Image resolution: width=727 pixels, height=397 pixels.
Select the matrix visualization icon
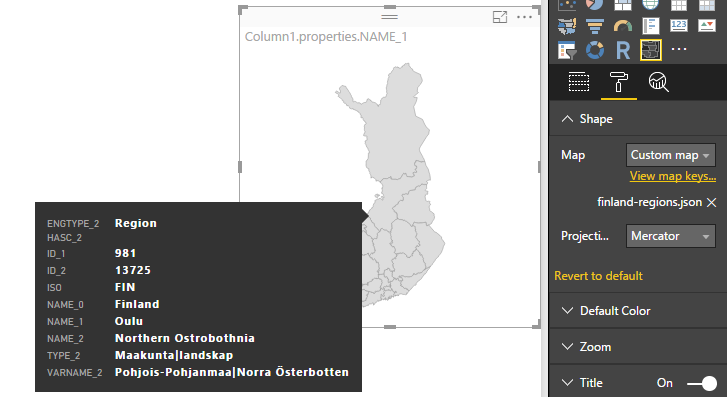click(707, 5)
